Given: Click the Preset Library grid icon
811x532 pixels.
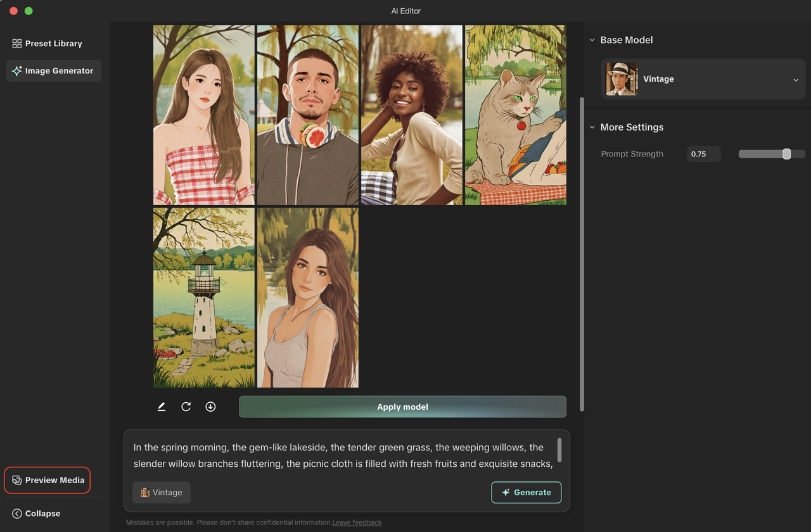Looking at the screenshot, I should click(17, 44).
